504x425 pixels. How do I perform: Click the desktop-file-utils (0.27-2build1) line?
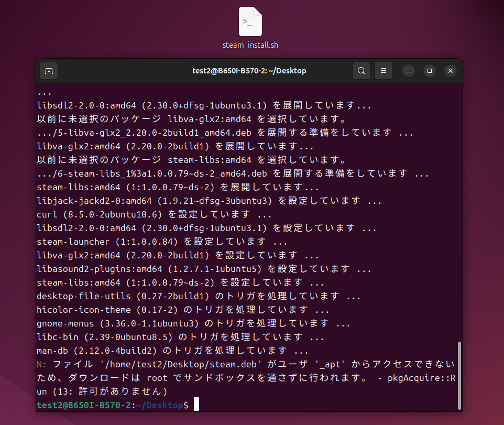tap(199, 296)
